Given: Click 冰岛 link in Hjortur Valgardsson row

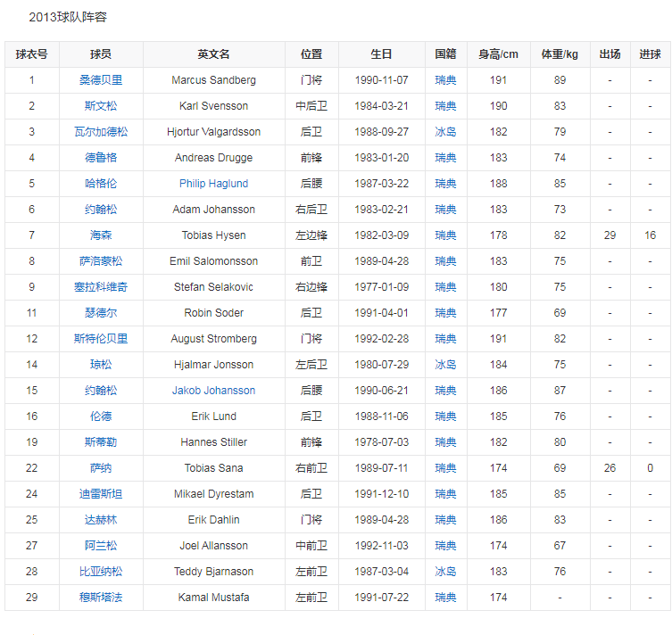Looking at the screenshot, I should (445, 132).
